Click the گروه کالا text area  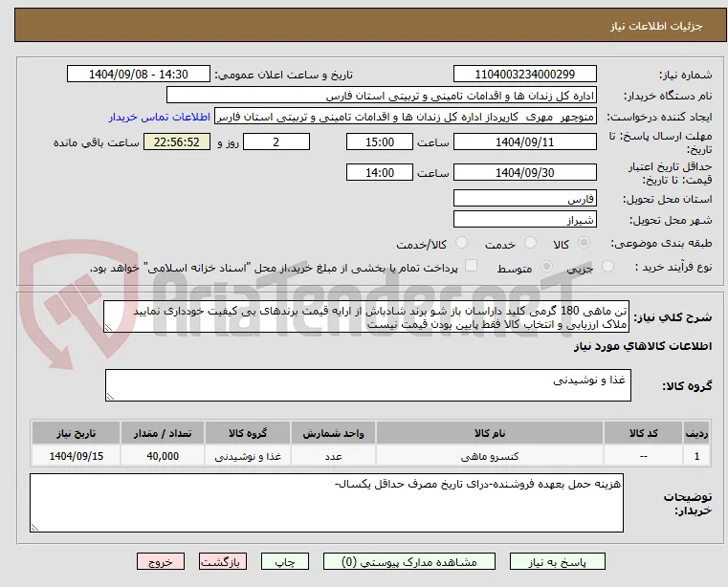[368, 385]
